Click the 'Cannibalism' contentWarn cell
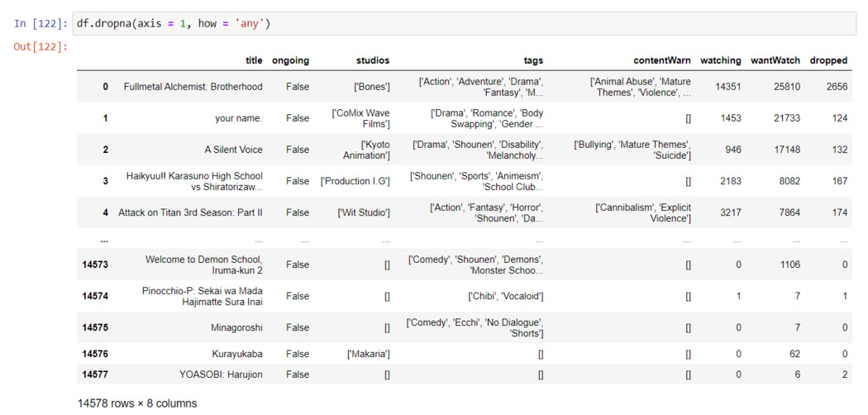Image resolution: width=868 pixels, height=415 pixels. click(x=642, y=212)
